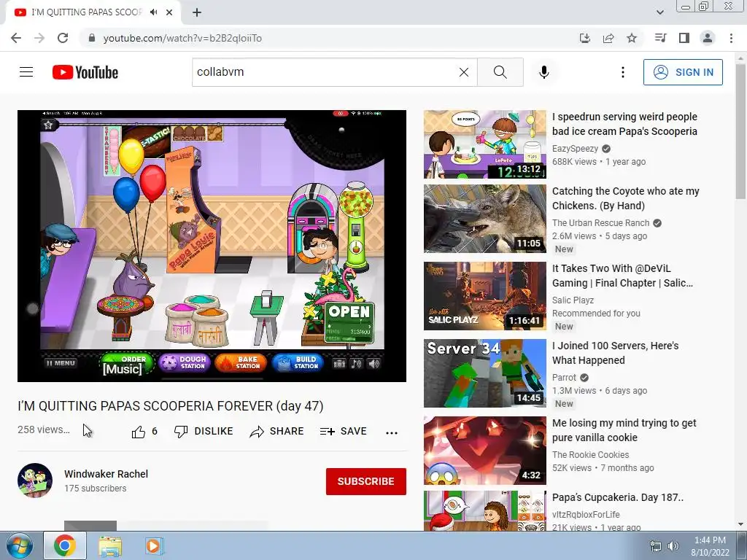Click The Urban Rescue Ranch channel name
This screenshot has width=747, height=560.
click(601, 223)
